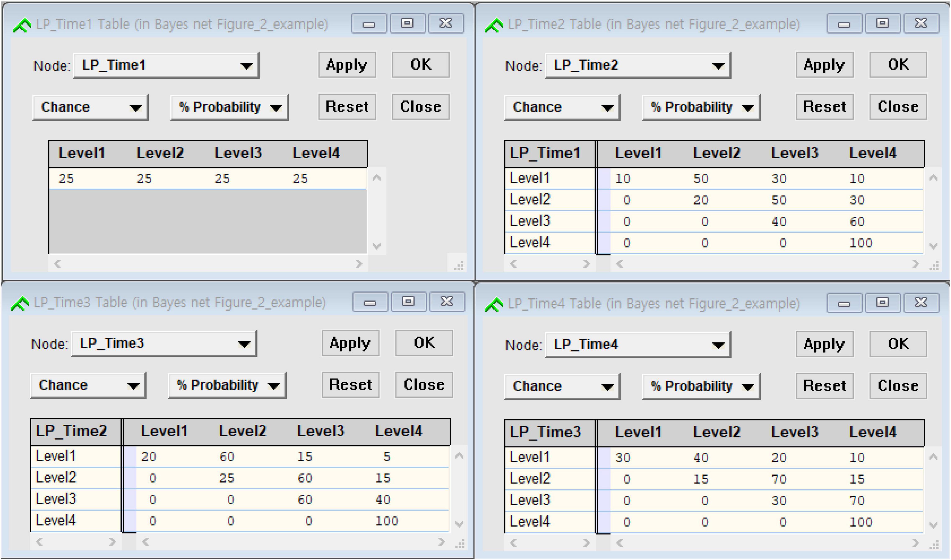Open Chance dropdown in LP_Time1 window
Screen dimensions: 951x560
point(90,108)
